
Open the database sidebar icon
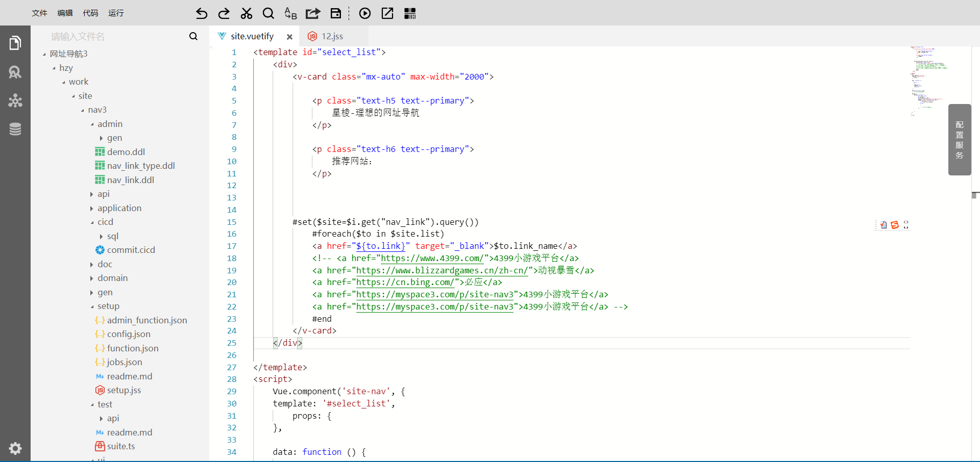[15, 129]
